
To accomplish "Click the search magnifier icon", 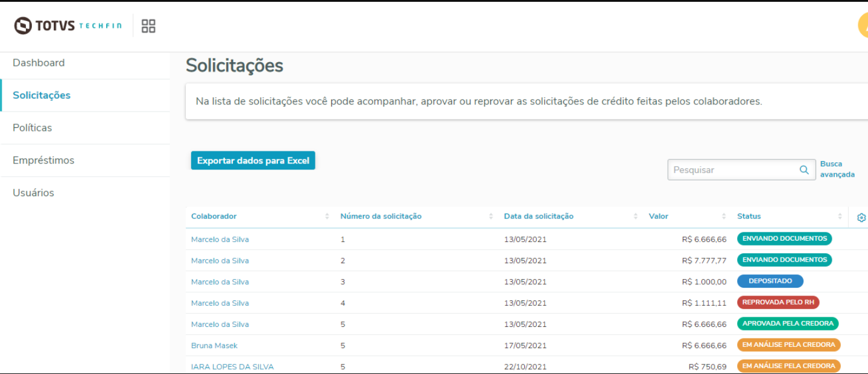I will pyautogui.click(x=804, y=170).
